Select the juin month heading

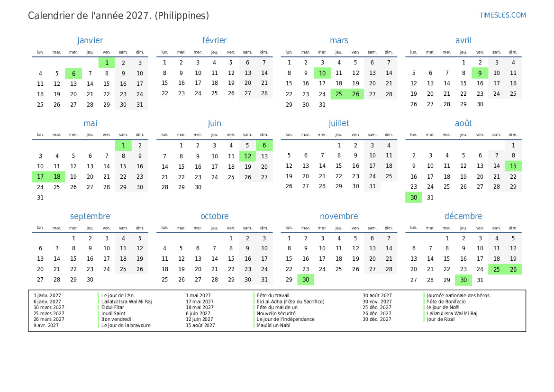click(215, 123)
